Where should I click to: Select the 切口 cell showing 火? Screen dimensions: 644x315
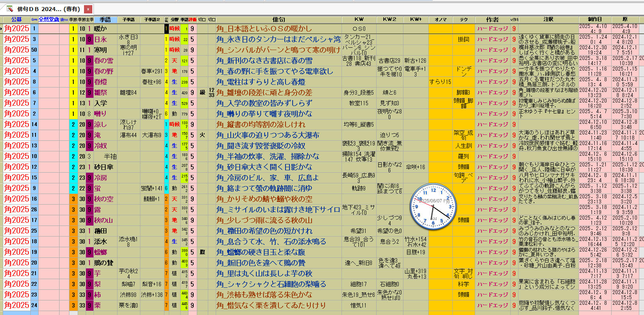pos(202,135)
